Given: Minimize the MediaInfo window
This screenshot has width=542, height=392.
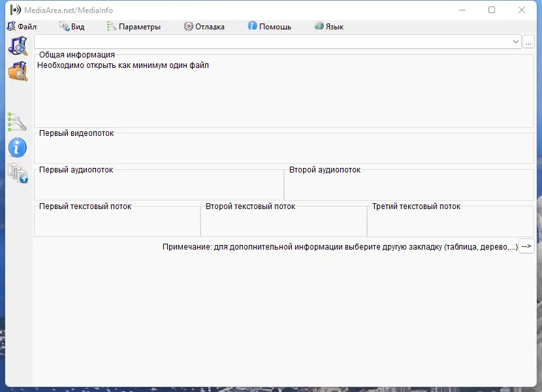Looking at the screenshot, I should point(462,10).
